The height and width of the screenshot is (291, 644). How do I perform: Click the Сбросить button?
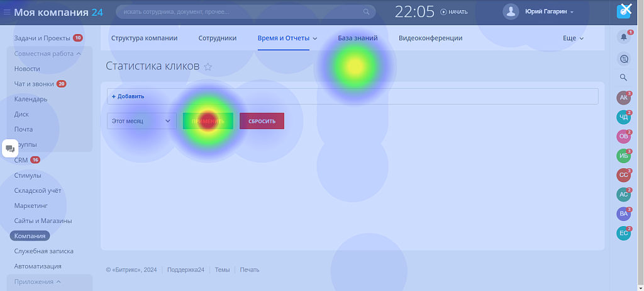click(x=262, y=121)
